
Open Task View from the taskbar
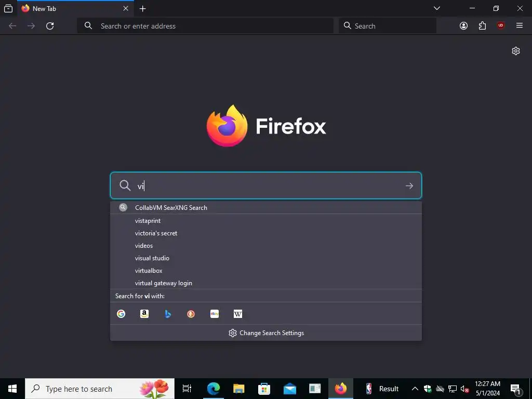187,389
